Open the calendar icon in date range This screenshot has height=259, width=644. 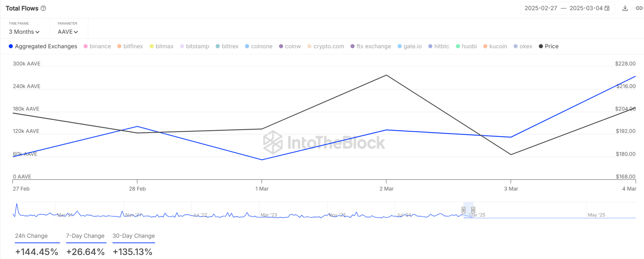coord(607,8)
